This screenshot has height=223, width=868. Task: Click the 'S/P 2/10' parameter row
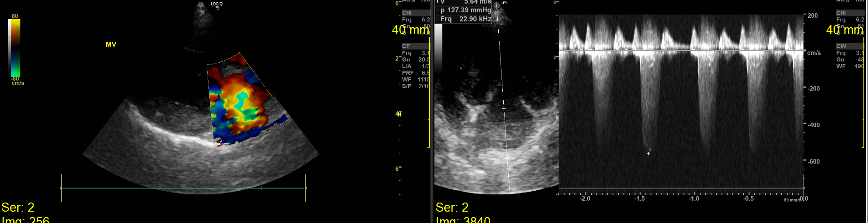(x=416, y=86)
